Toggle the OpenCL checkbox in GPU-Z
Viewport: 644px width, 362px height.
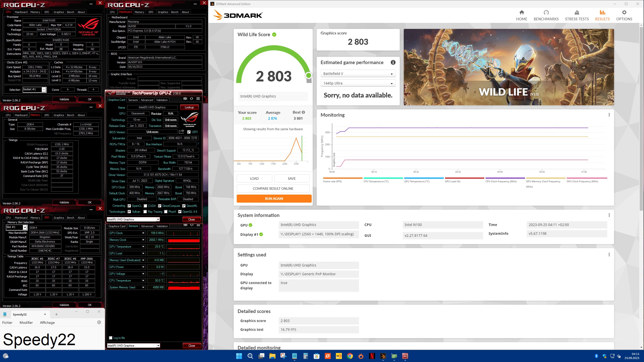pos(129,206)
